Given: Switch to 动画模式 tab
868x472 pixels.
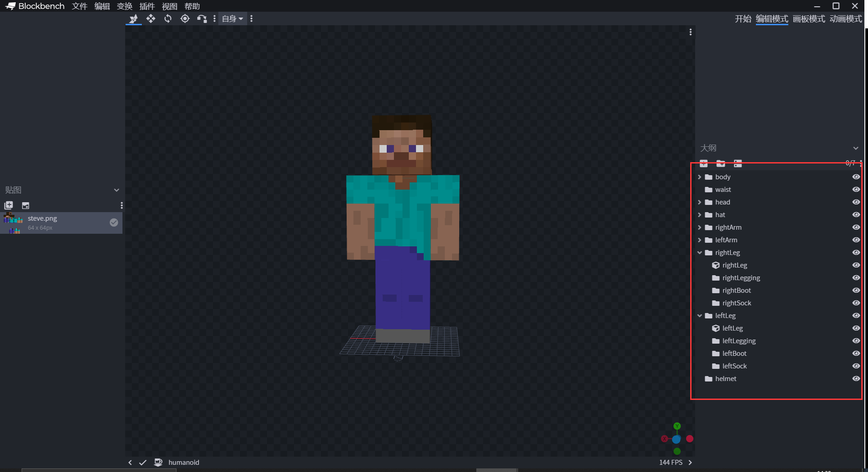Looking at the screenshot, I should [x=845, y=19].
